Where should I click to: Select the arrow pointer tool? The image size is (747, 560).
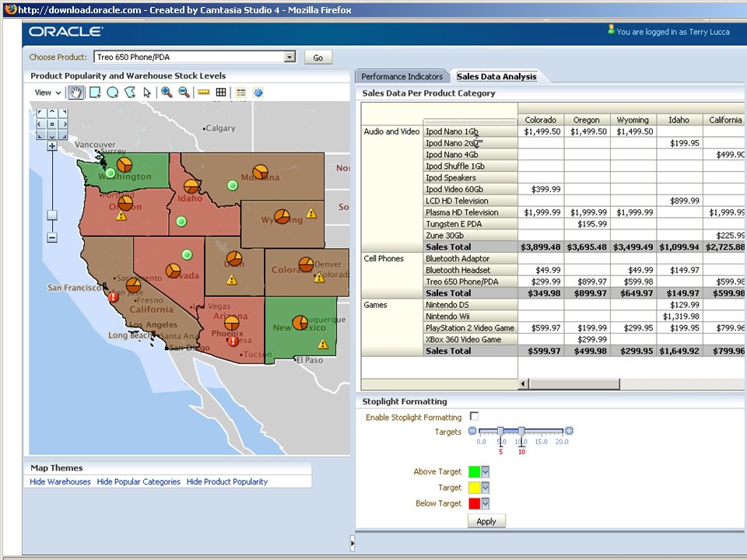147,93
